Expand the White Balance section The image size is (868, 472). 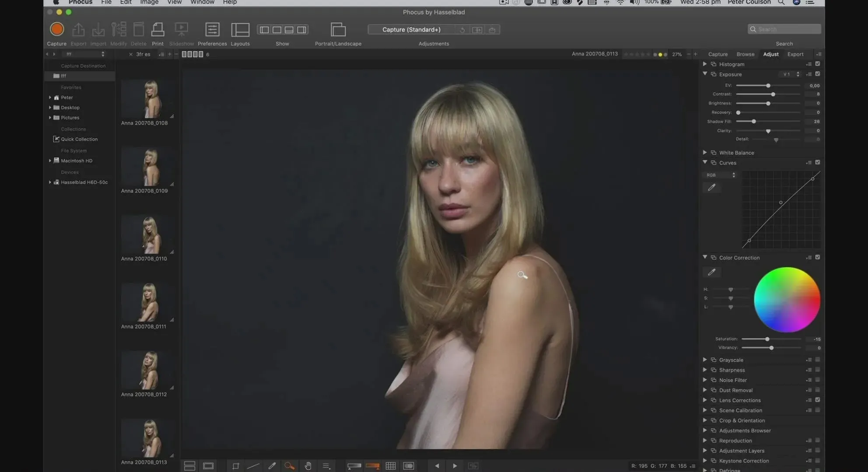[x=705, y=153]
